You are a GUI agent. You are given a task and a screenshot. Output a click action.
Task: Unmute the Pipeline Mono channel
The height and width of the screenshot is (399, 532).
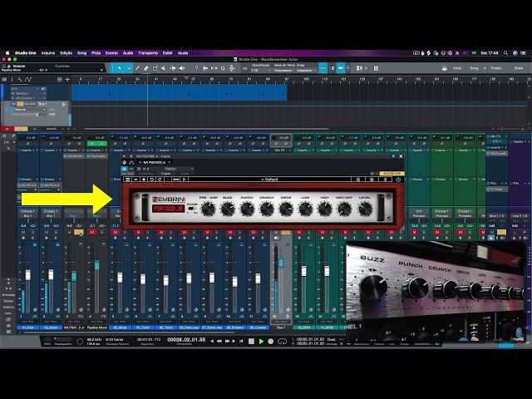pos(92,232)
